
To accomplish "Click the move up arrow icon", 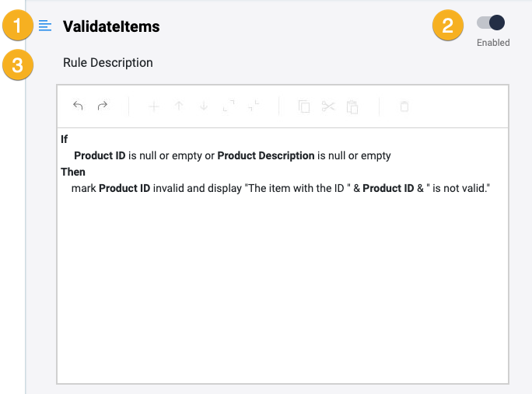I will [x=179, y=106].
